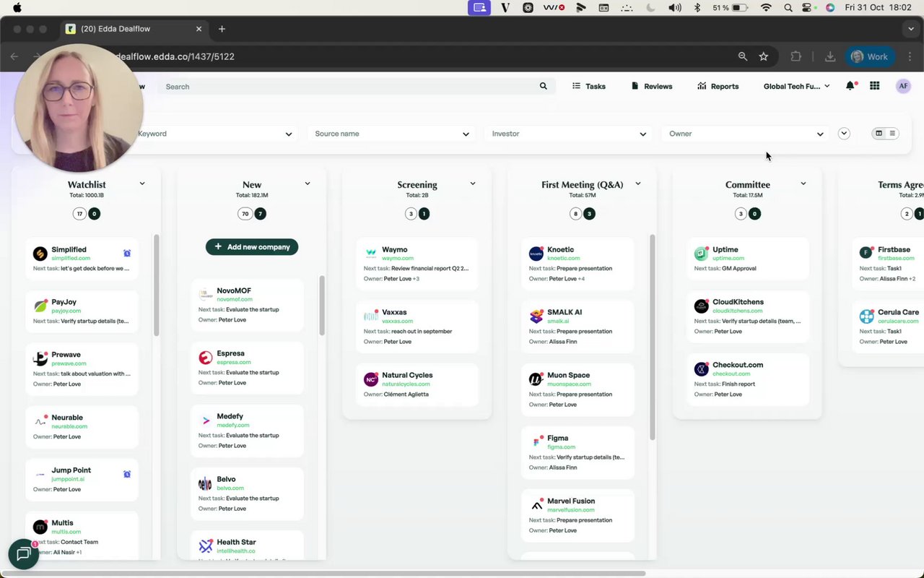Open the apps grid icon
This screenshot has height=578, width=924.
coord(874,86)
